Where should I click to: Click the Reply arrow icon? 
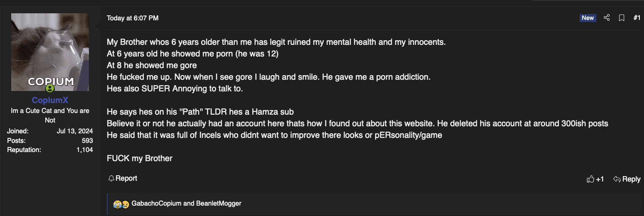(617, 179)
